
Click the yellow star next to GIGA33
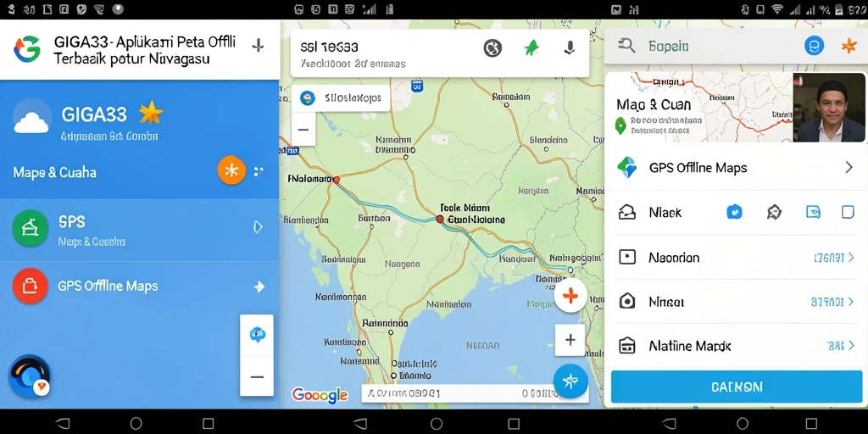click(x=151, y=113)
